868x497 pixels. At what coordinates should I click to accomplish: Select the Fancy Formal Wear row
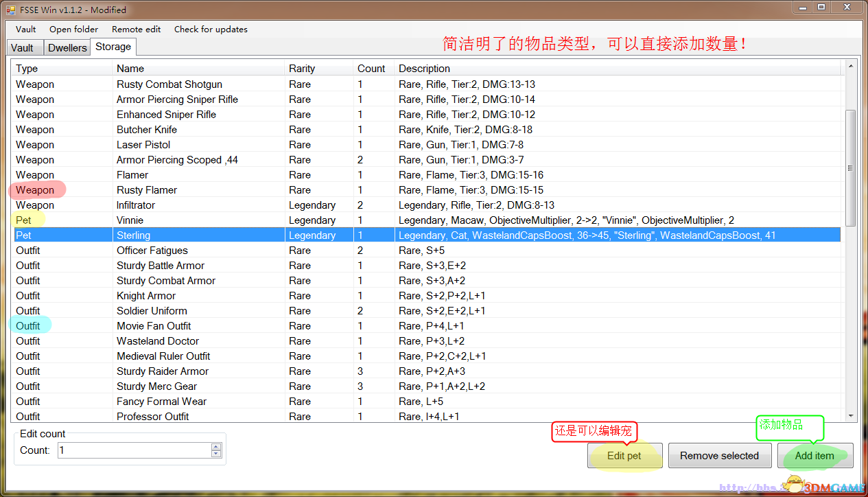[x=426, y=402]
